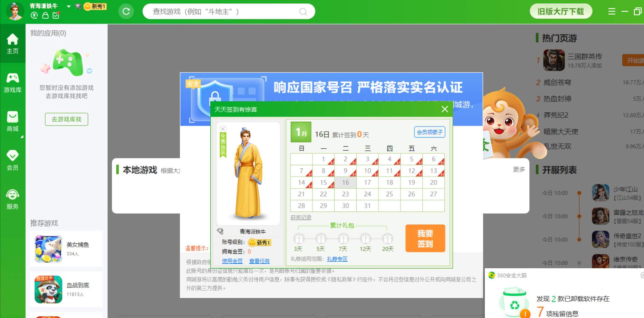Click the 主页 home sidebar icon
Image resolution: width=644 pixels, height=318 pixels.
pos(13,43)
